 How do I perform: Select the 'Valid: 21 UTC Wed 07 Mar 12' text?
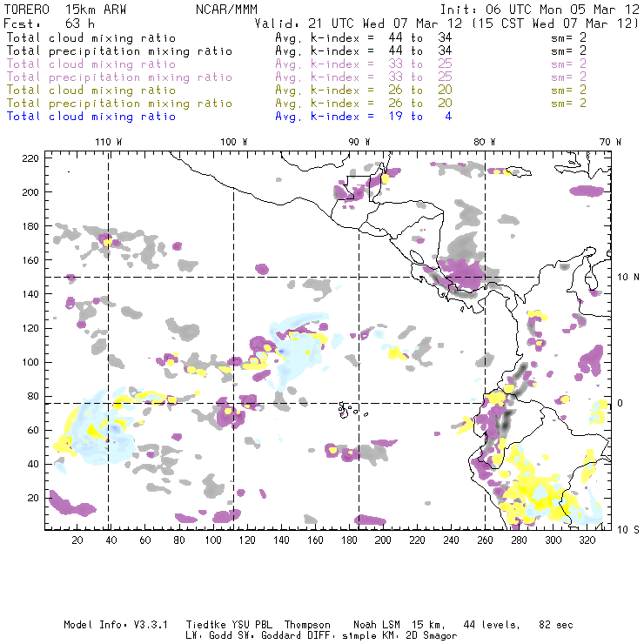tap(358, 23)
